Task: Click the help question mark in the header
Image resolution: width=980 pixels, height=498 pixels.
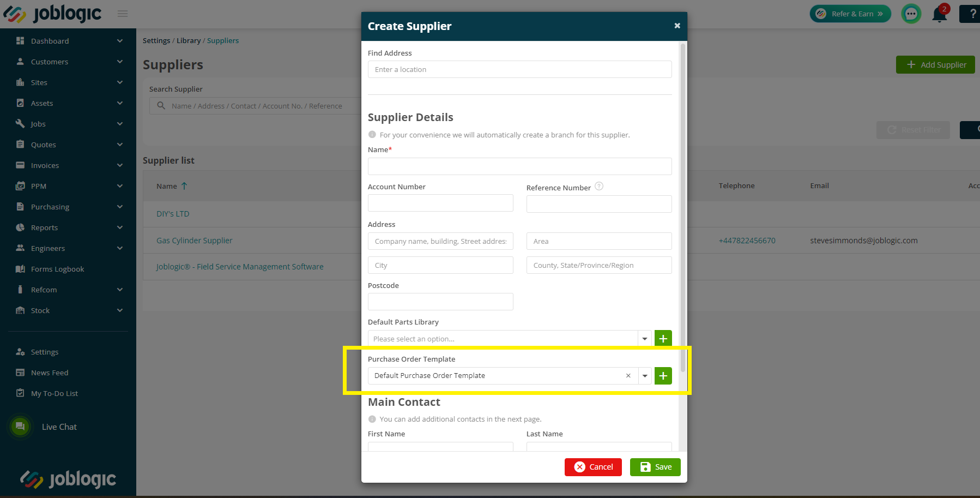Action: 973,14
